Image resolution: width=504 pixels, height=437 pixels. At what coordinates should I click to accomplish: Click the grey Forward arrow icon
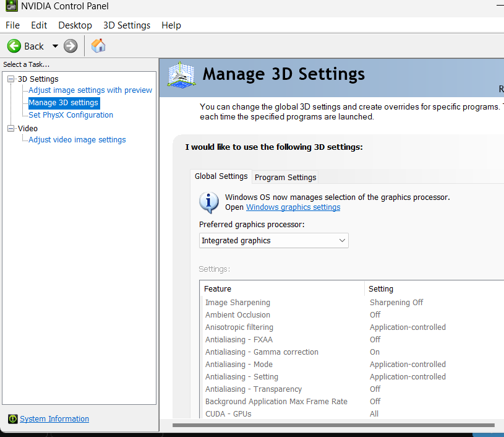click(x=70, y=46)
